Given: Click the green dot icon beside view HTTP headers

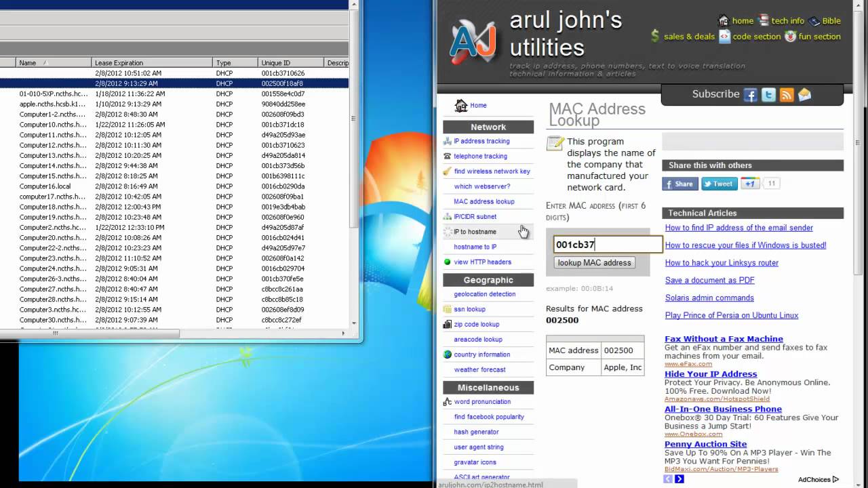Looking at the screenshot, I should click(x=448, y=262).
